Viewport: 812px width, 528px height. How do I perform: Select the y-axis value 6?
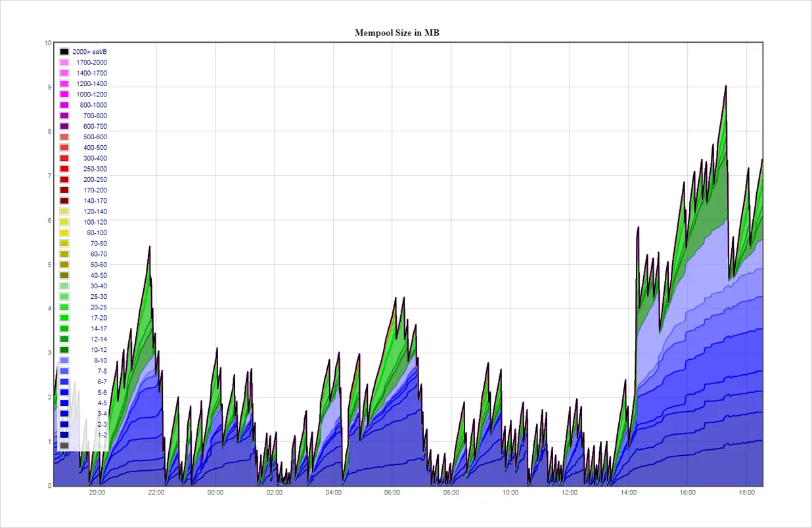click(49, 220)
